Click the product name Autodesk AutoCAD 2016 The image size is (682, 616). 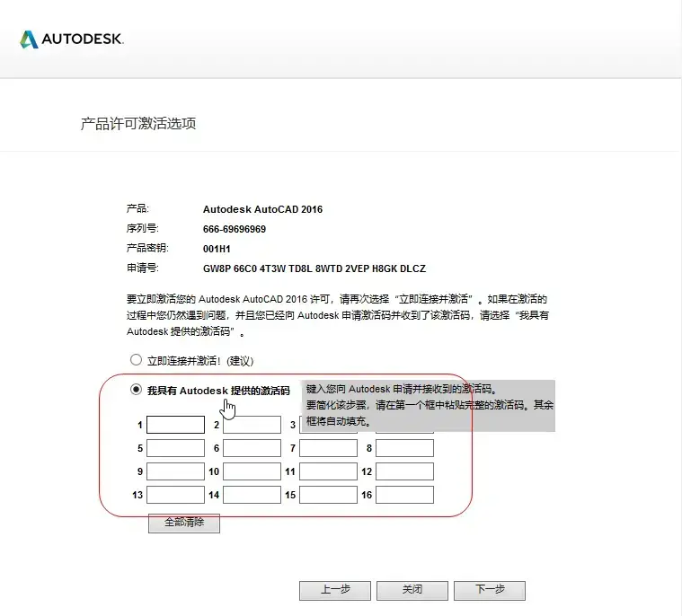[262, 209]
